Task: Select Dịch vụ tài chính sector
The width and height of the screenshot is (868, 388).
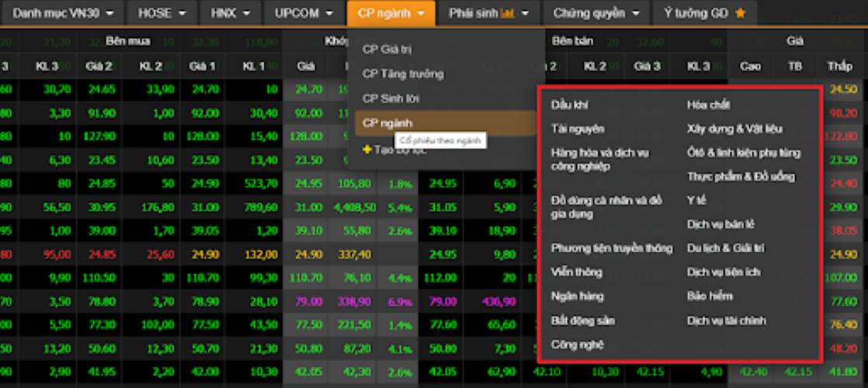Action: 726,320
